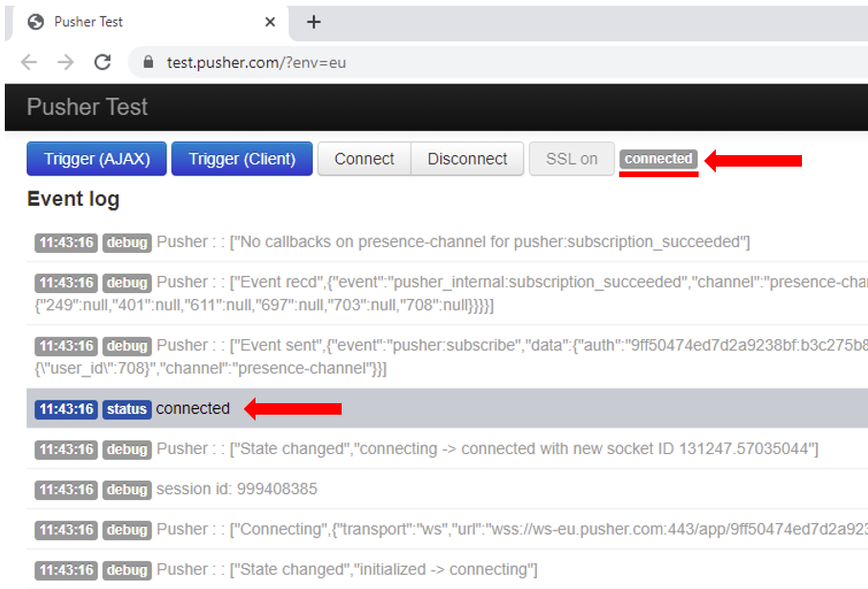This screenshot has height=589, width=868.
Task: Click the connected status badge in the toolbar
Action: click(x=658, y=159)
